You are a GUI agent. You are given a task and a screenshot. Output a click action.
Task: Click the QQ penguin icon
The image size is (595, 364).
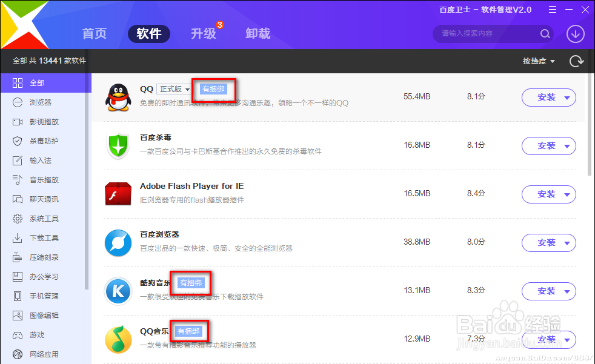click(x=118, y=98)
